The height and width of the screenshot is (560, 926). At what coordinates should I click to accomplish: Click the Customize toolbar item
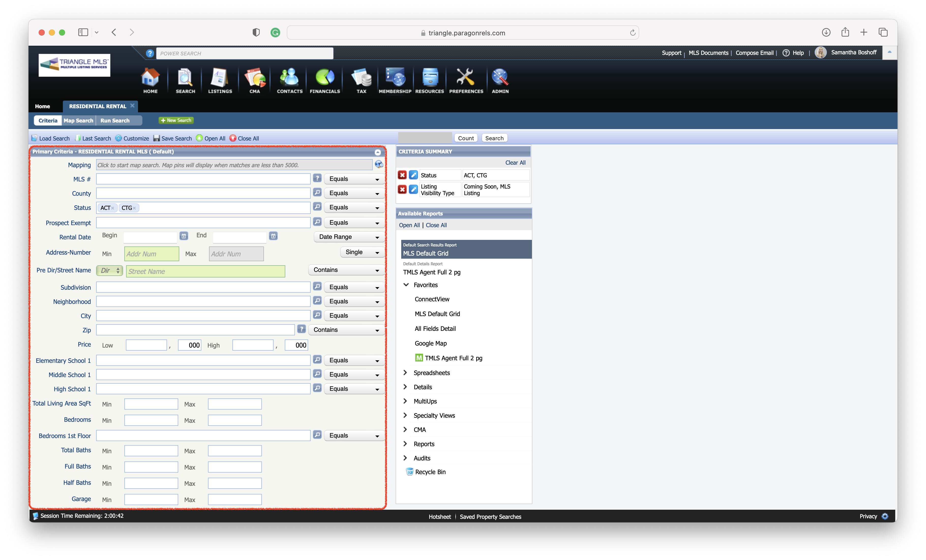click(132, 138)
